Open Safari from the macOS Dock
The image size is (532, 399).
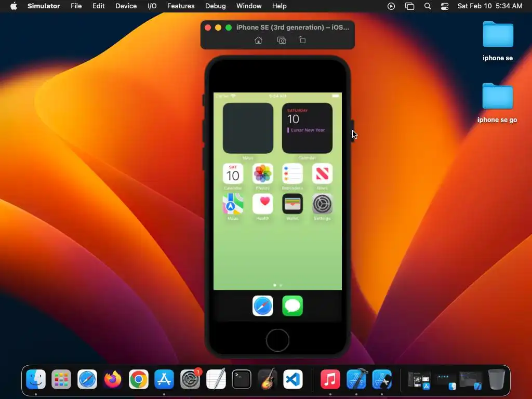tap(87, 379)
